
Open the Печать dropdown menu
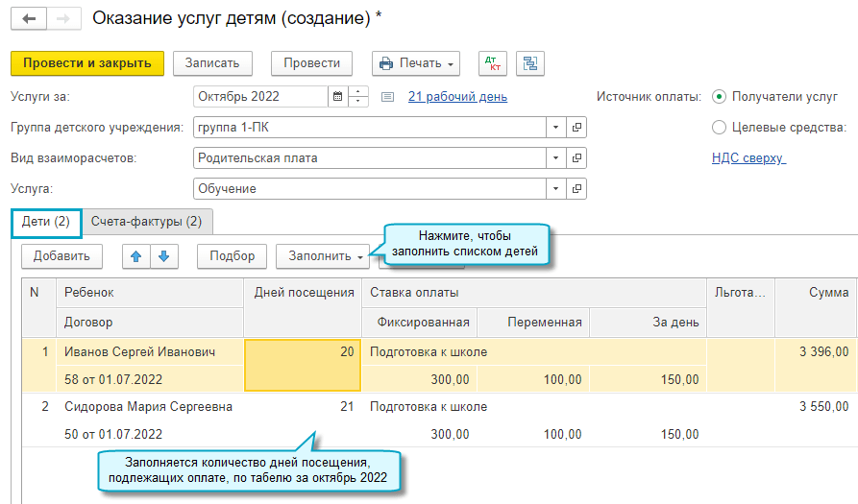416,63
